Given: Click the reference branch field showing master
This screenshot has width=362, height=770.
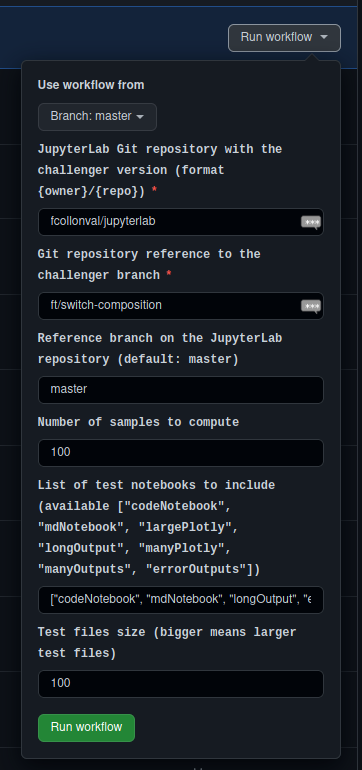Looking at the screenshot, I should click(181, 390).
